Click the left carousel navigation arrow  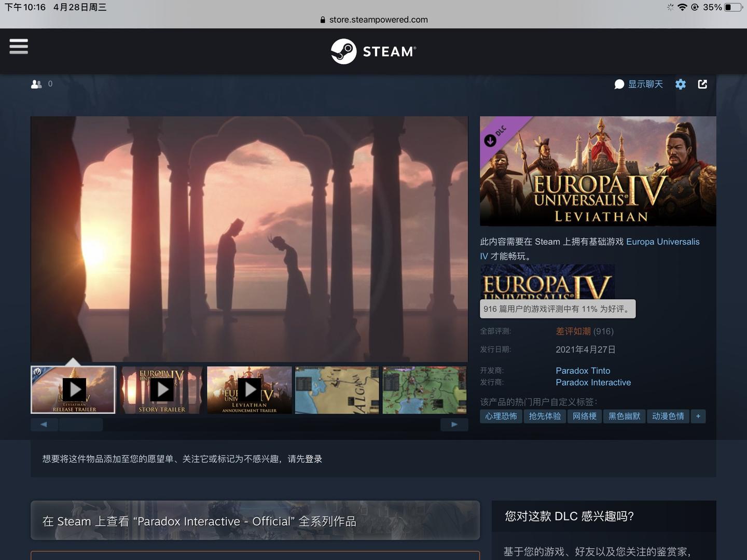pyautogui.click(x=44, y=424)
